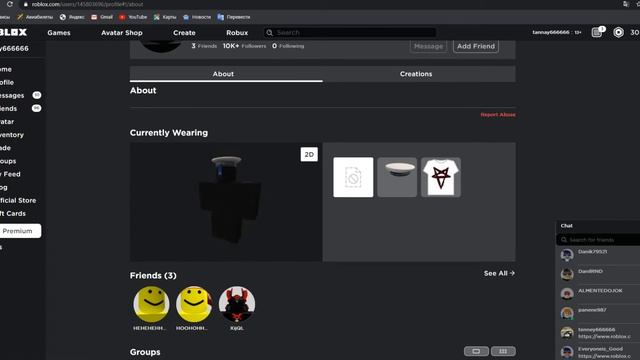The image size is (640, 360).
Task: Open friend HOOHOHH avatar
Action: [194, 304]
